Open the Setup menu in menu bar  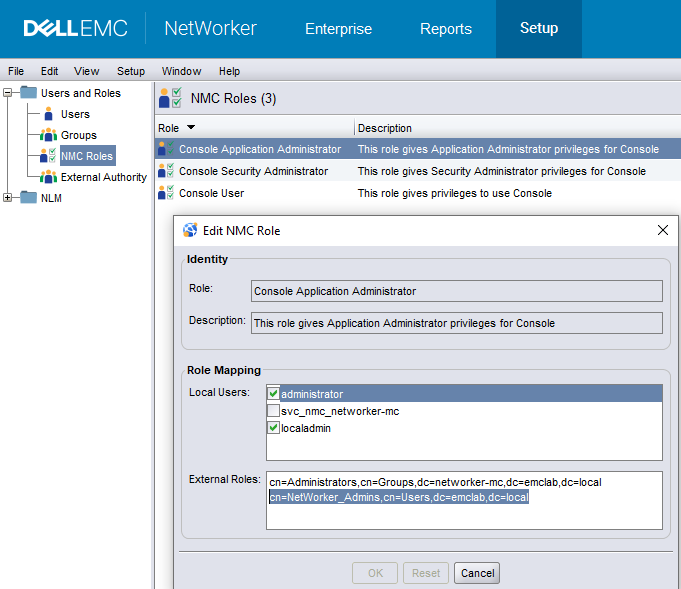click(x=131, y=71)
